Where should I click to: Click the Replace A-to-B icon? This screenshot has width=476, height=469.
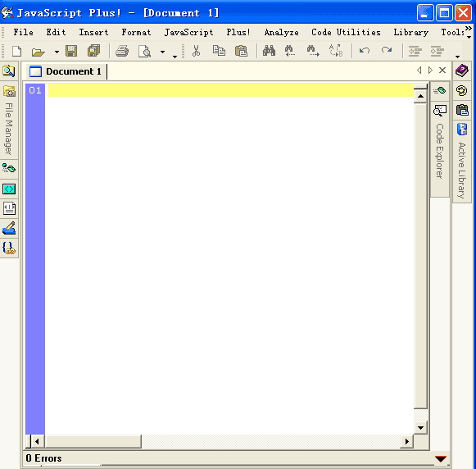pyautogui.click(x=336, y=51)
